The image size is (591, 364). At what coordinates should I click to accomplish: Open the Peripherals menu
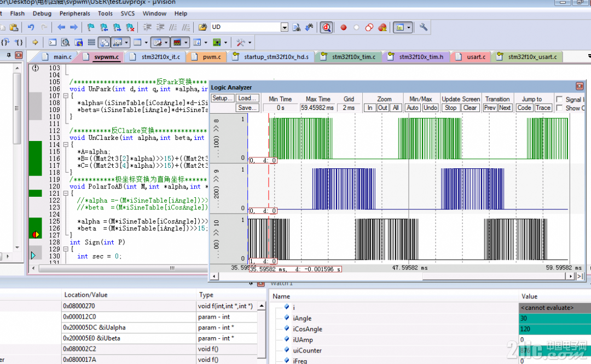coord(74,14)
